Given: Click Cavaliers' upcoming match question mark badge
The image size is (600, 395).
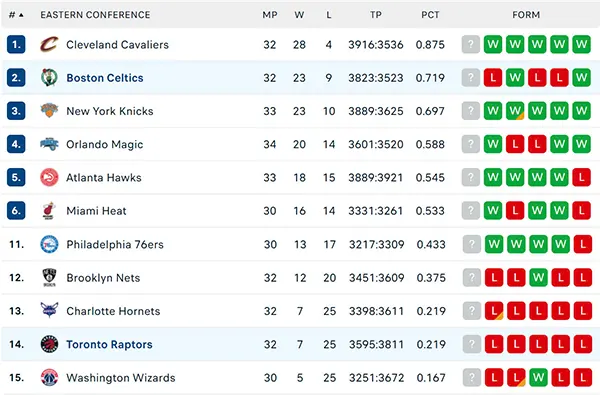Looking at the screenshot, I should coord(471,44).
